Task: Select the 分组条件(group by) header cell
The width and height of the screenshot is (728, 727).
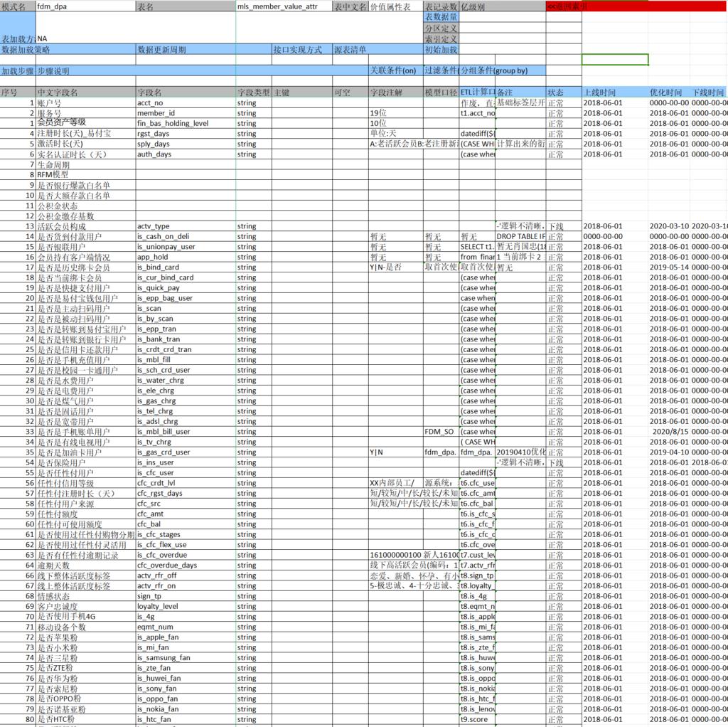Action: coord(503,71)
